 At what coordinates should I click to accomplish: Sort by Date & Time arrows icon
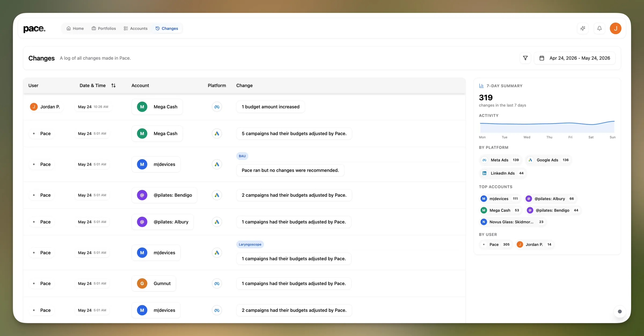(x=114, y=85)
